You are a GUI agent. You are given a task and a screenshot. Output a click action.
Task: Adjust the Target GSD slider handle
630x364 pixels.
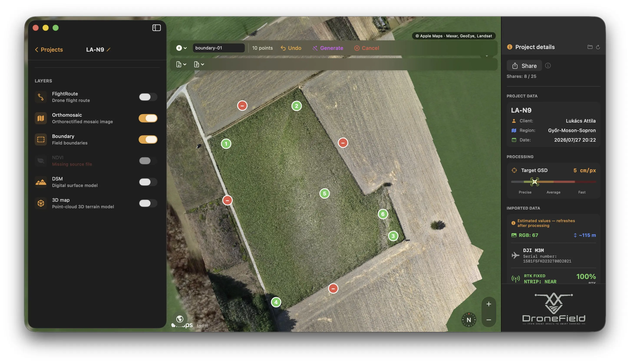(534, 182)
